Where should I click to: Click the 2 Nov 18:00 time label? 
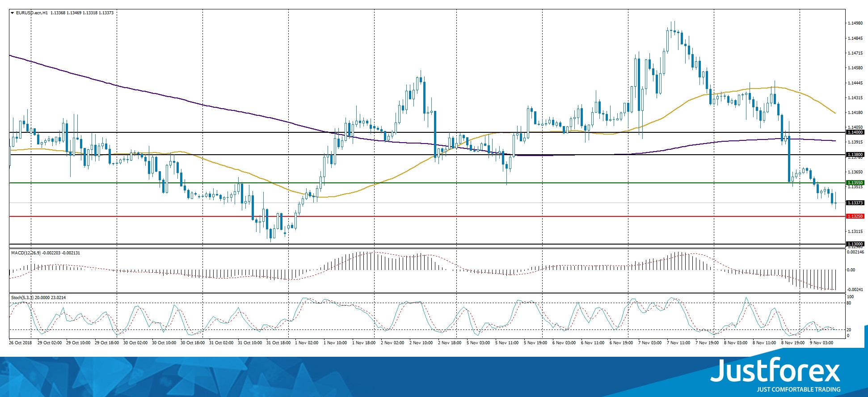[450, 343]
